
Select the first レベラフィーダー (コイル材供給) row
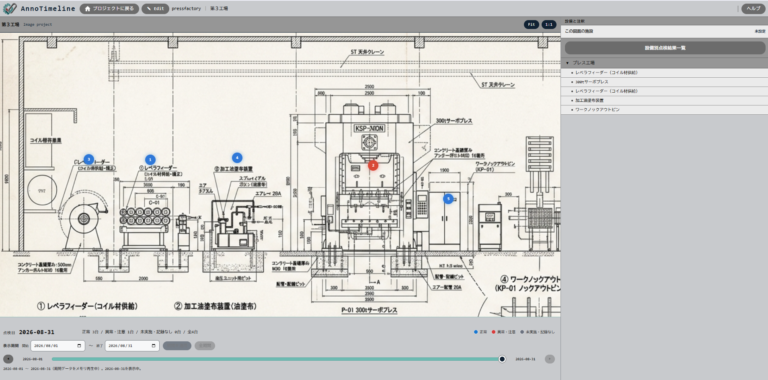[x=665, y=72]
